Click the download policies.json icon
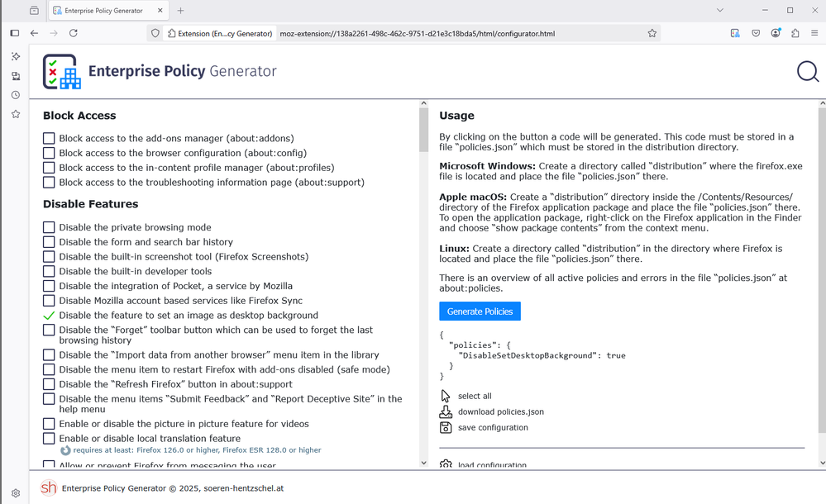Image resolution: width=826 pixels, height=504 pixels. (446, 411)
